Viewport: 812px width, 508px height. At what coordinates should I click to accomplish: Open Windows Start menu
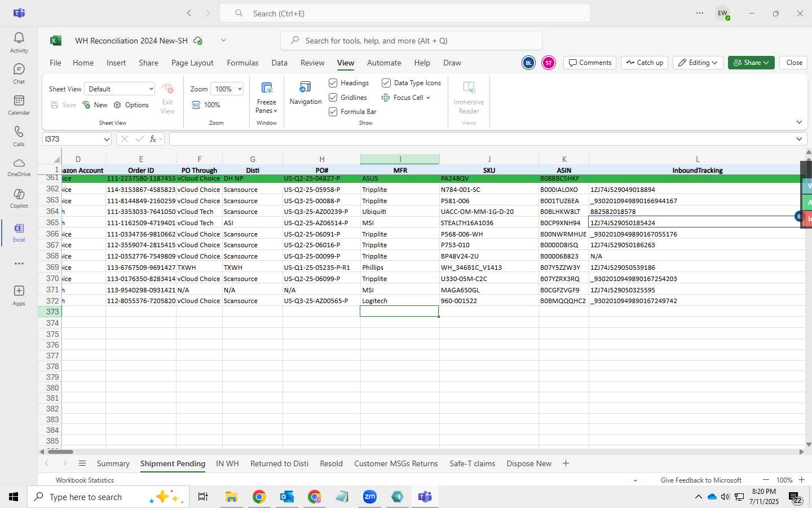click(14, 497)
